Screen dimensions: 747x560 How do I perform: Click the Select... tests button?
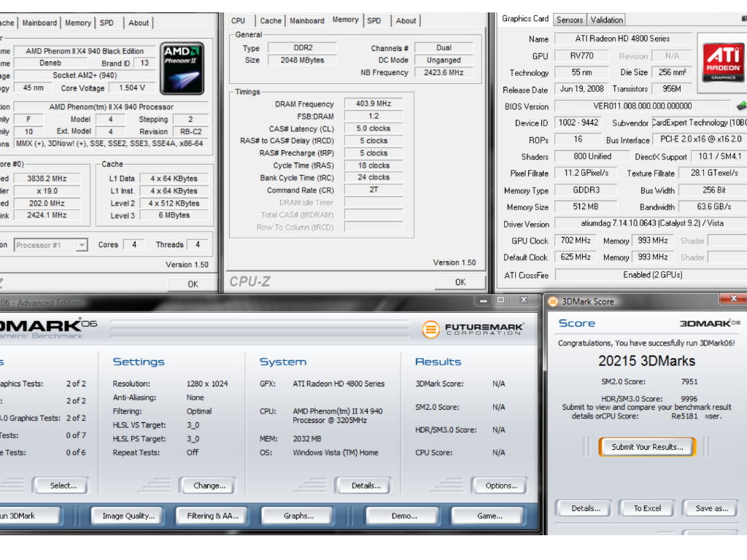(x=61, y=486)
